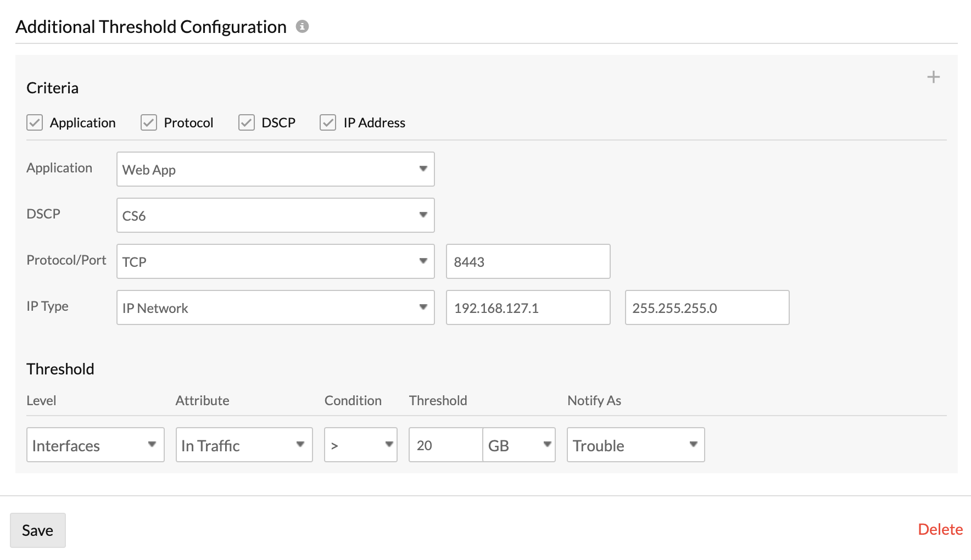971x560 pixels.
Task: Click the Delete link
Action: pyautogui.click(x=940, y=529)
